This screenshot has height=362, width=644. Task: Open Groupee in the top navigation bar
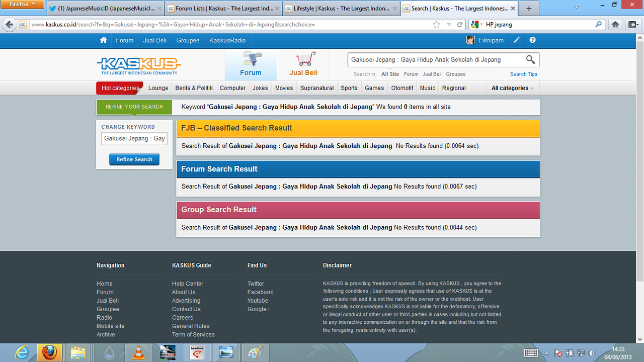188,40
